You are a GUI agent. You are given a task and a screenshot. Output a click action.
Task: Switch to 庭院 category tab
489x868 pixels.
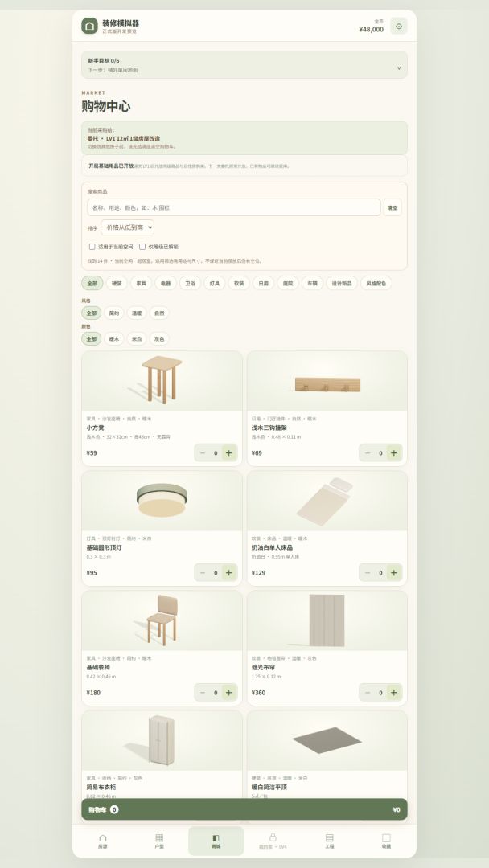(x=287, y=284)
